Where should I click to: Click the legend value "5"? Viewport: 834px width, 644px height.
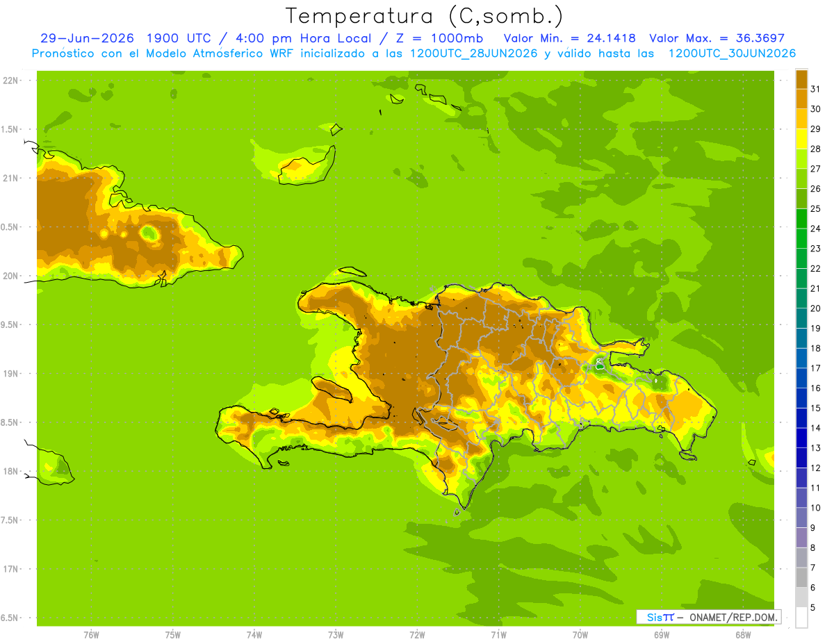point(814,608)
